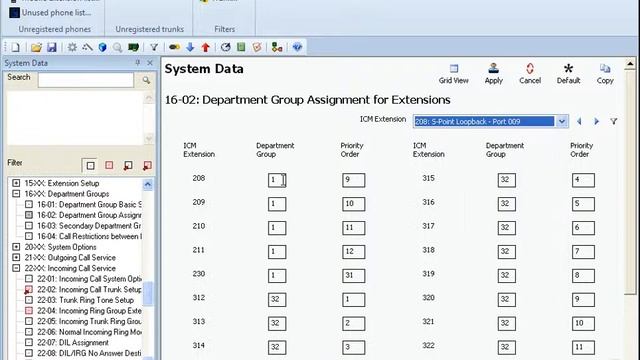Click the tree view scroll-up arrow

[x=148, y=184]
